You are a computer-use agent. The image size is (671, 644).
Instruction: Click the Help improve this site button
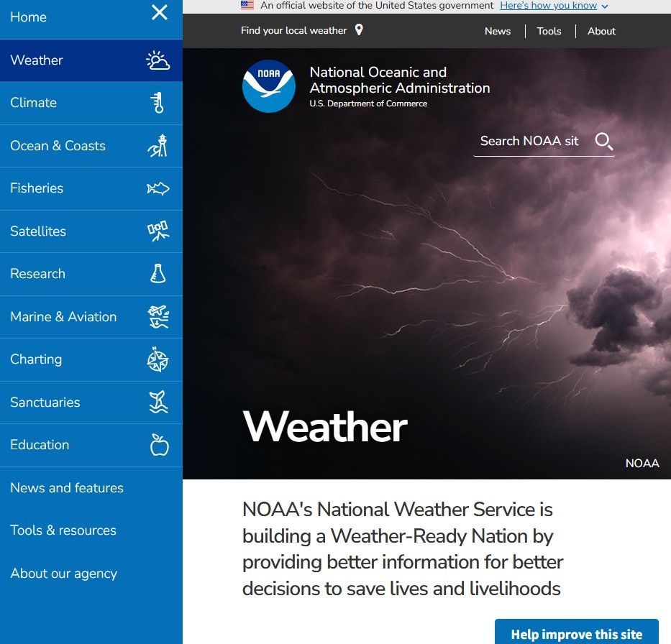pos(576,634)
